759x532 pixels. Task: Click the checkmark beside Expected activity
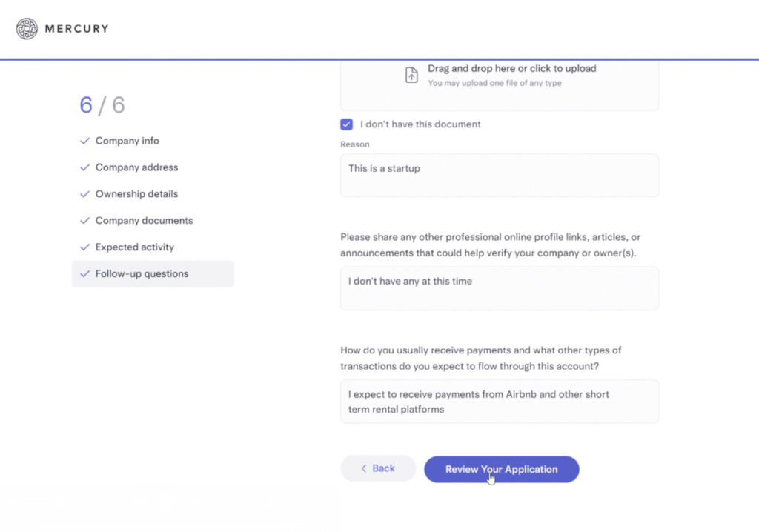[x=84, y=247]
